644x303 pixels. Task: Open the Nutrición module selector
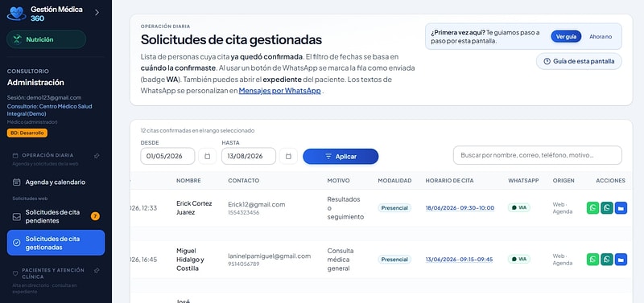pyautogui.click(x=47, y=39)
